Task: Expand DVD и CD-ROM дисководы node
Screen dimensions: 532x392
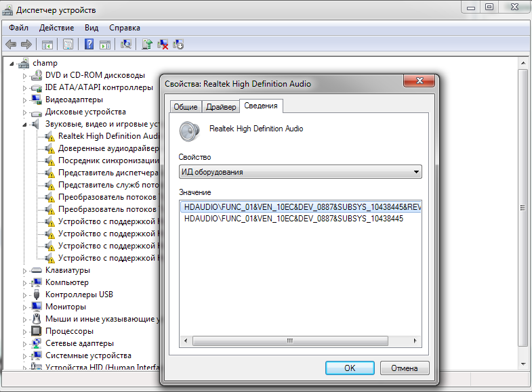Action: tap(24, 76)
